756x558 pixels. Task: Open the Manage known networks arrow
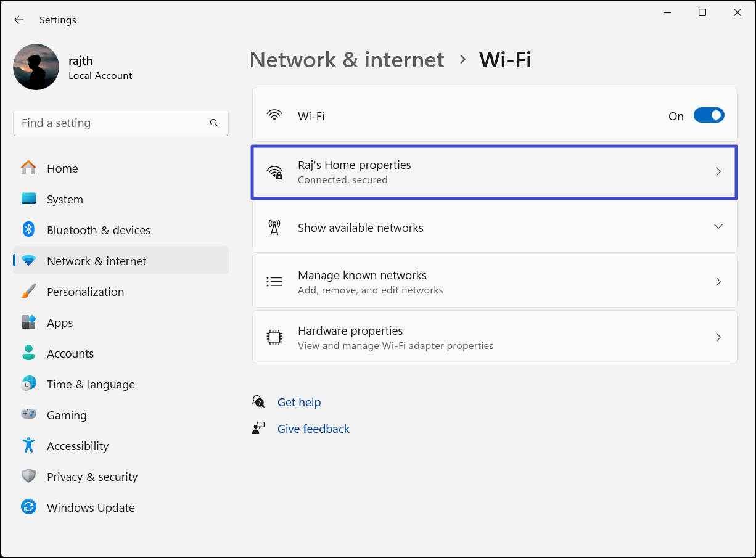coord(718,282)
